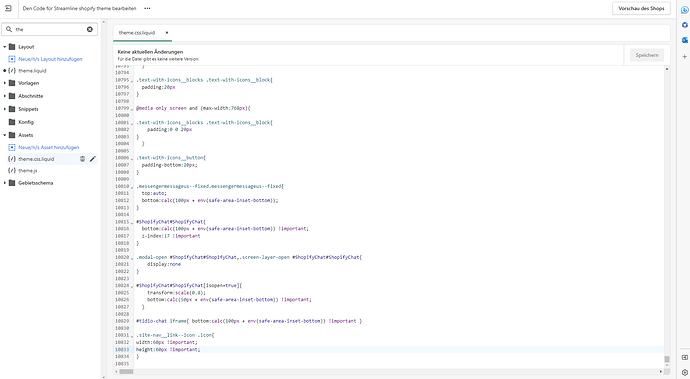Click the horizontal scrollbar right arrow
The height and width of the screenshot is (379, 690).
coord(661,372)
